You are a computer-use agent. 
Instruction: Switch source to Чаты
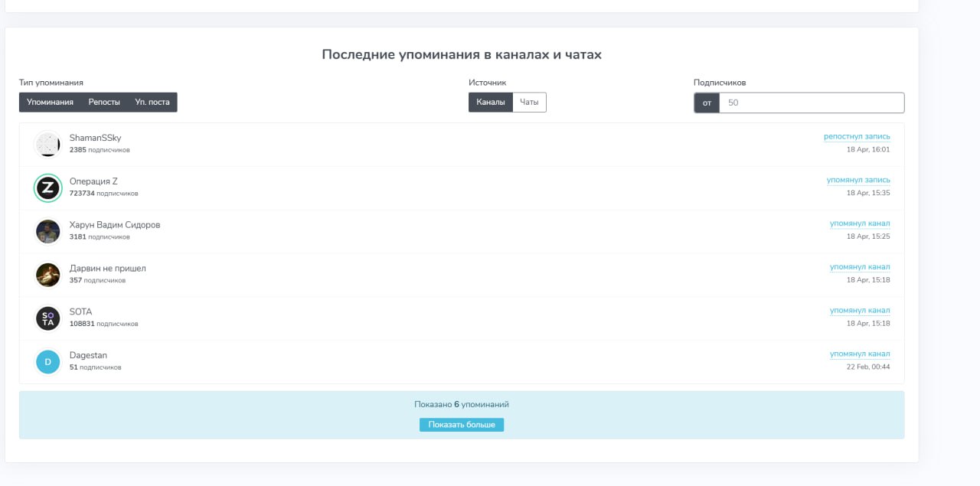(529, 103)
